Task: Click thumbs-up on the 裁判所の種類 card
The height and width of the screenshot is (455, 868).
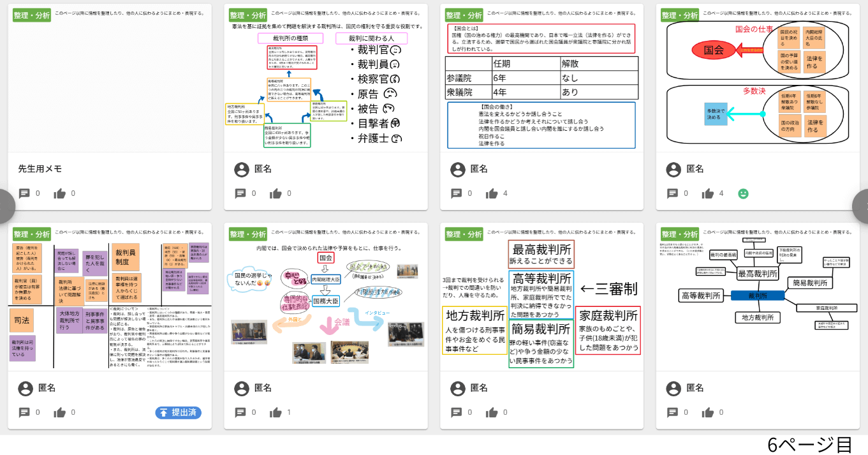Action: point(276,193)
